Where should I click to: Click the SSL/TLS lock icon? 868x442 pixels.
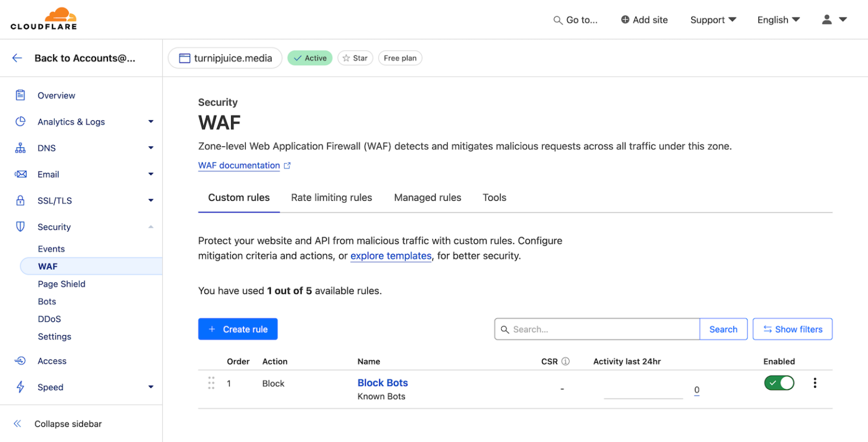click(20, 201)
